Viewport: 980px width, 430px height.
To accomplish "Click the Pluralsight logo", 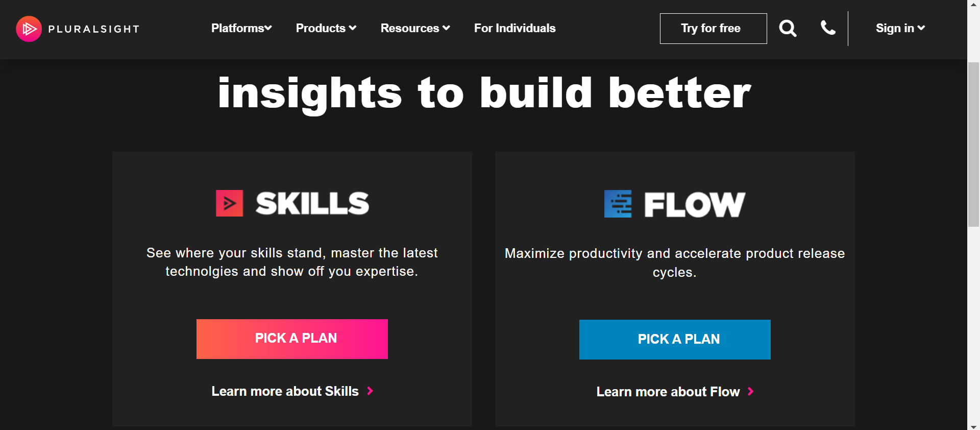I will 78,28.
